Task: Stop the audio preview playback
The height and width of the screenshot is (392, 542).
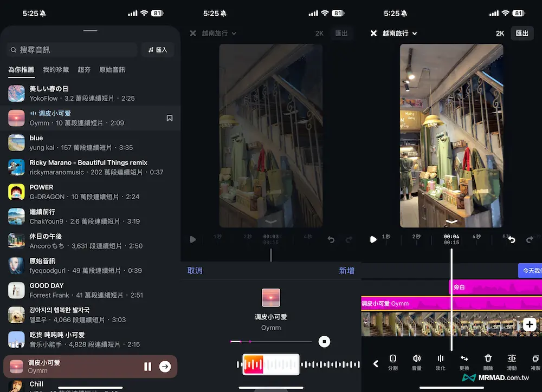Action: (324, 341)
